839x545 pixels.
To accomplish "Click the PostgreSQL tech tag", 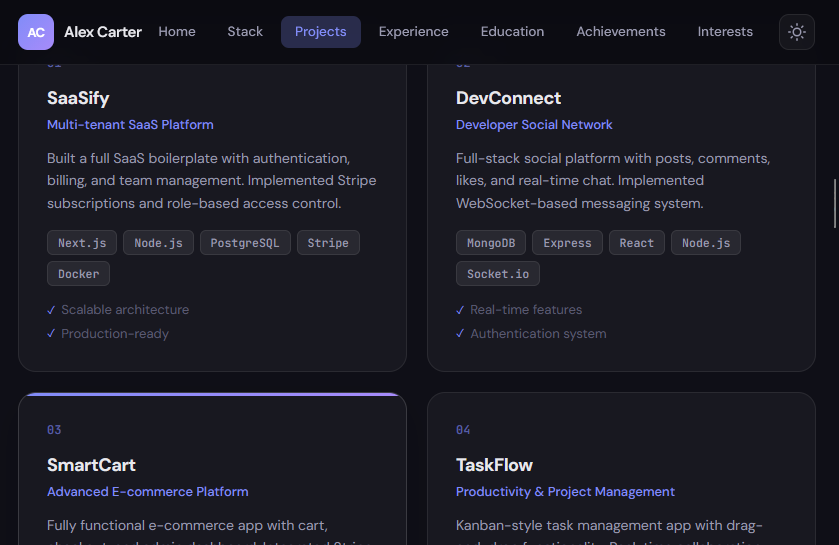I will (245, 243).
